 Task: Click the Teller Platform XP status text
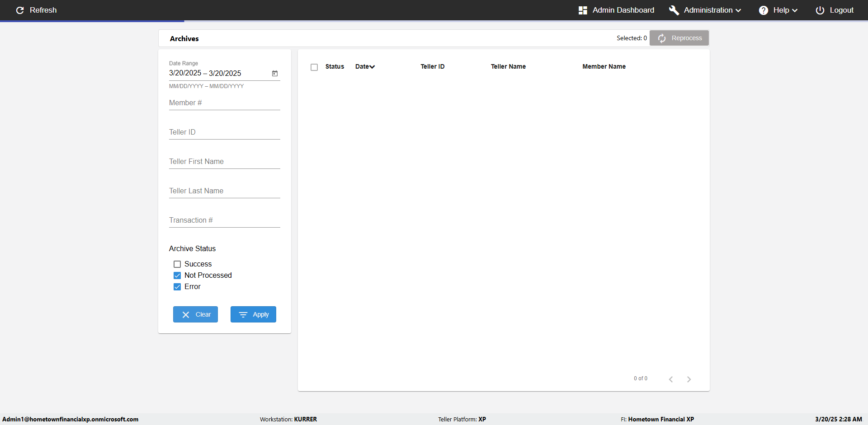[462, 419]
